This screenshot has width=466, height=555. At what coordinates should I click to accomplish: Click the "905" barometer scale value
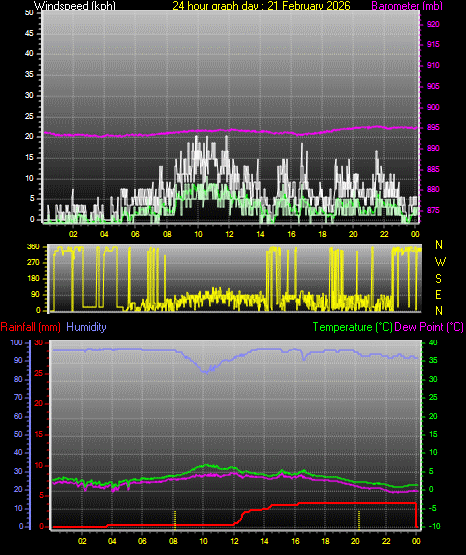[x=433, y=86]
